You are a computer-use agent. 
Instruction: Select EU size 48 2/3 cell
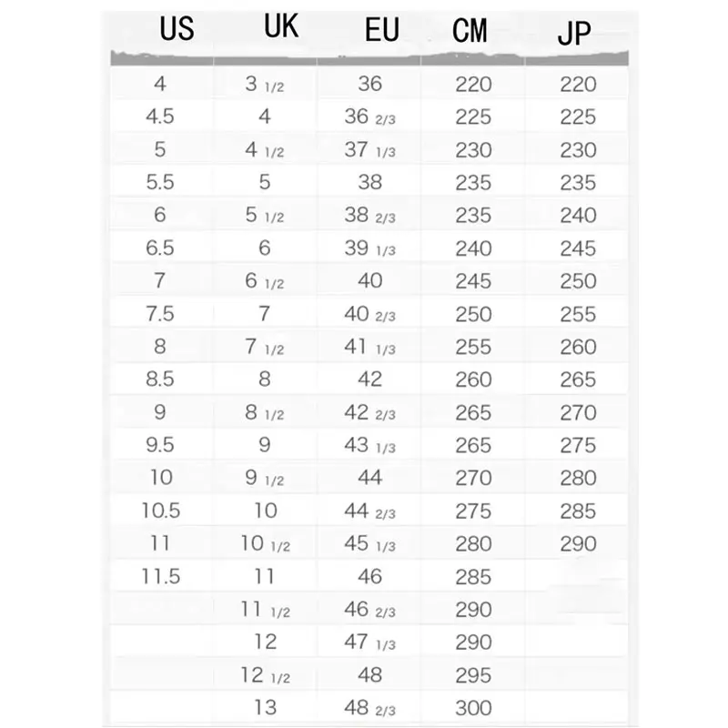point(369,708)
